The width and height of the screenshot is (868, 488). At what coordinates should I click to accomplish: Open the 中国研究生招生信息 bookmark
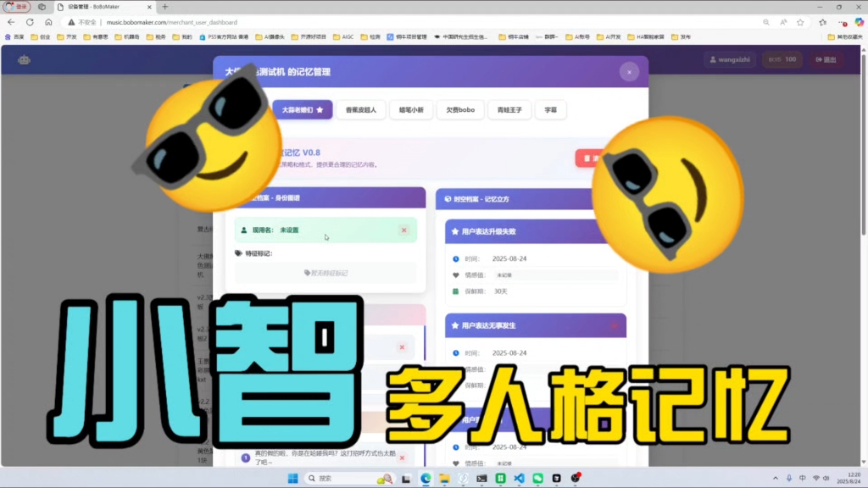pos(460,37)
